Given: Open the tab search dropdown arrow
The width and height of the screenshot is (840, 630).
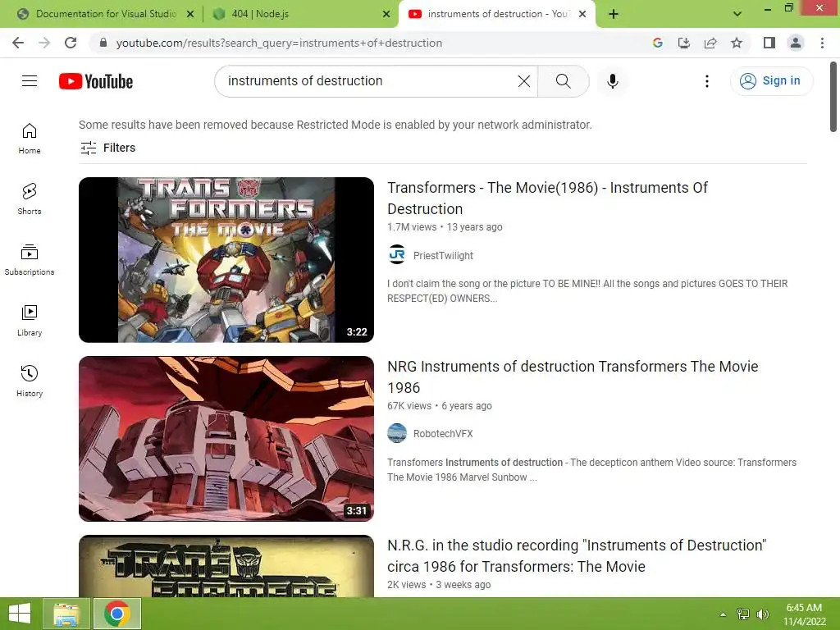Looking at the screenshot, I should tap(737, 15).
